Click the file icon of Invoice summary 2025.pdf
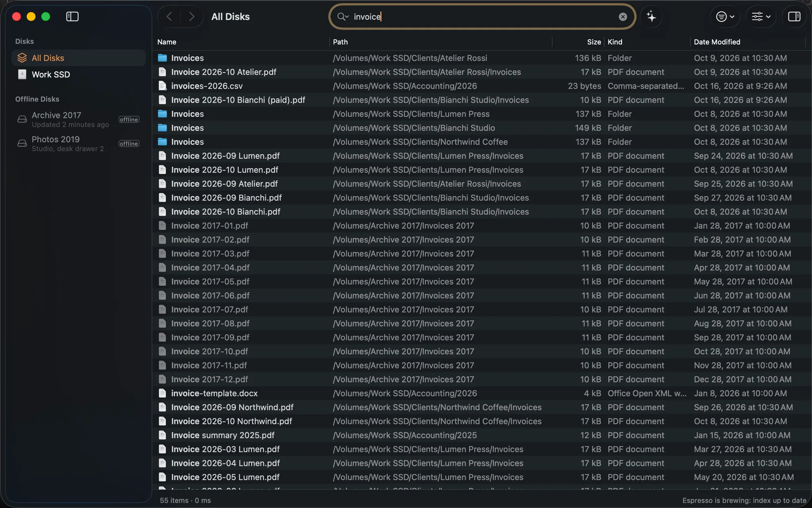Viewport: 812px width, 508px height. [162, 435]
